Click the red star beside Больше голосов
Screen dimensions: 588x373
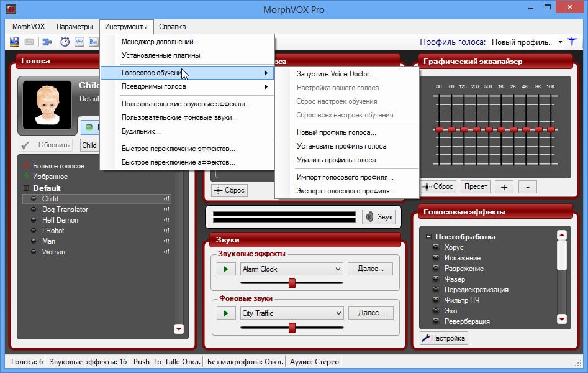click(26, 165)
